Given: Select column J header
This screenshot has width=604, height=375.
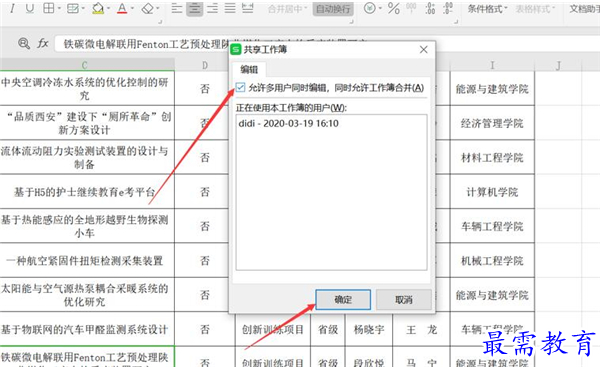Looking at the screenshot, I should (x=558, y=65).
